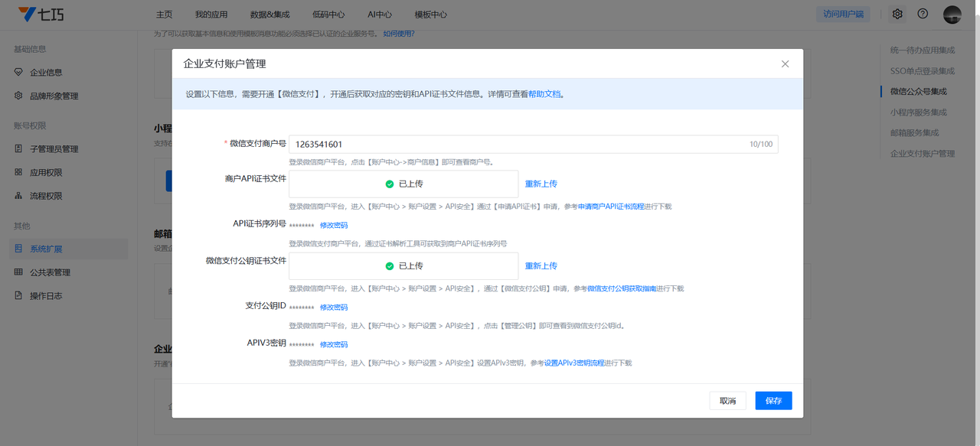
Task: Open the AI中心 top menu
Action: tap(380, 15)
